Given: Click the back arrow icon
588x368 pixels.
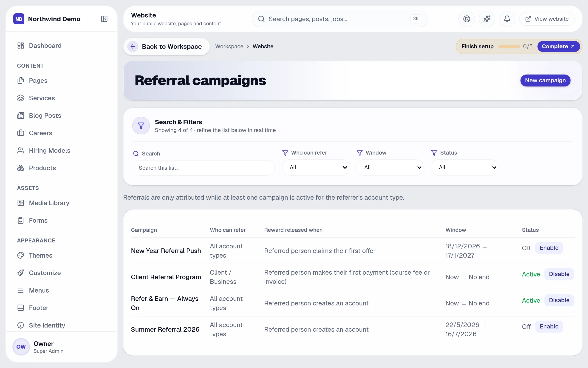Looking at the screenshot, I should point(133,46).
